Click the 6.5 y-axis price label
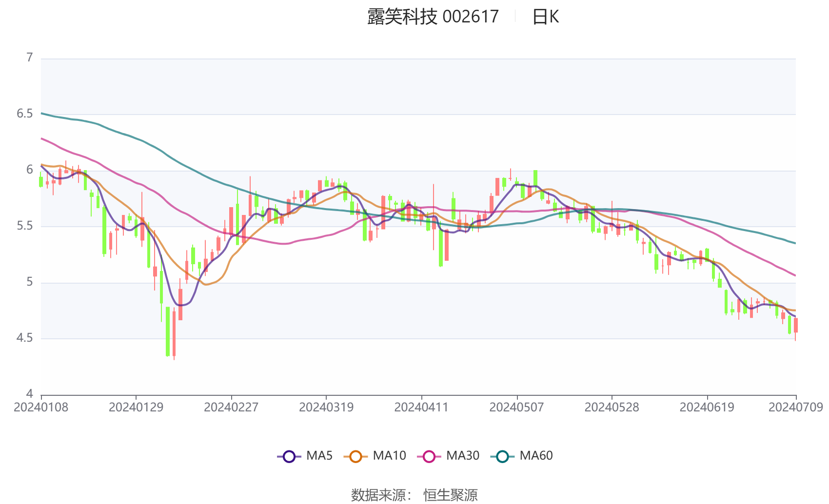Image resolution: width=829 pixels, height=504 pixels. coord(25,114)
